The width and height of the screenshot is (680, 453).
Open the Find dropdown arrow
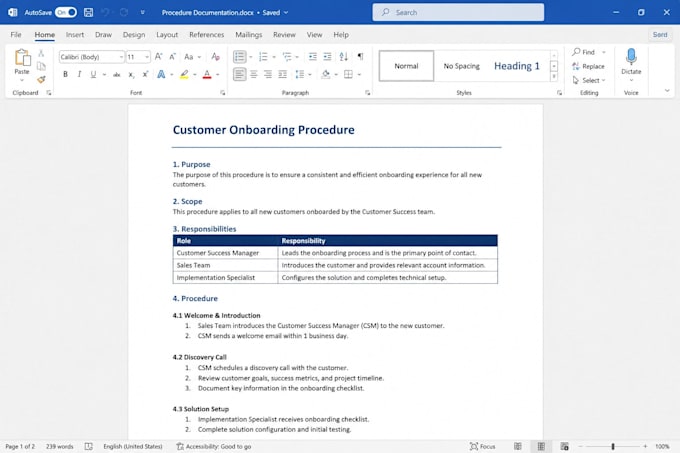click(x=604, y=52)
